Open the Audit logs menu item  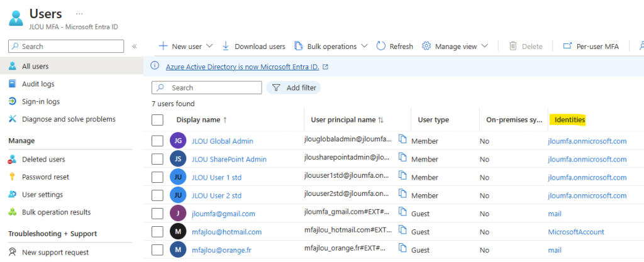click(38, 84)
